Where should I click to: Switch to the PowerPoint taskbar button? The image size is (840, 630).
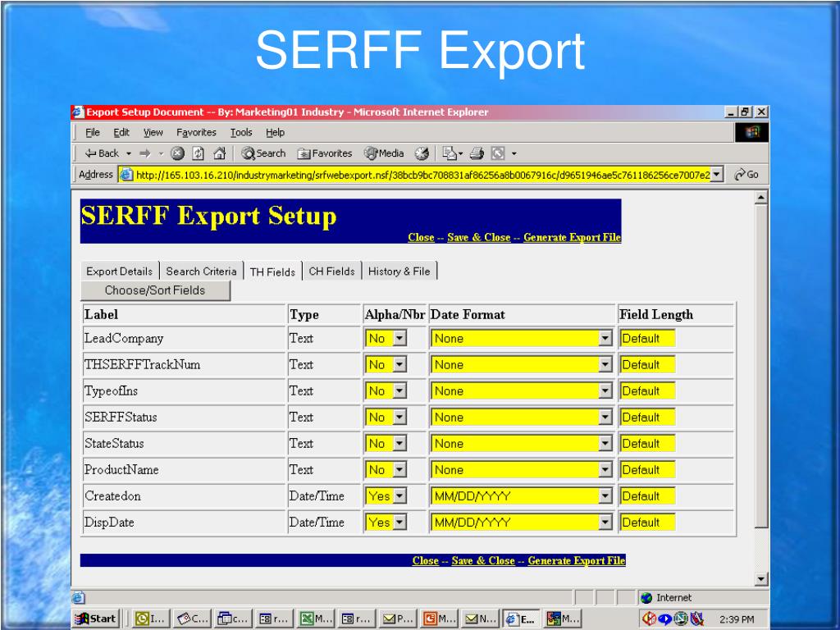[x=438, y=619]
